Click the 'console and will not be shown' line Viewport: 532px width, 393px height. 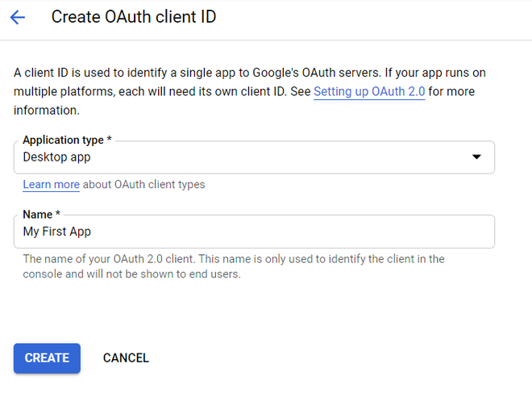(x=132, y=274)
